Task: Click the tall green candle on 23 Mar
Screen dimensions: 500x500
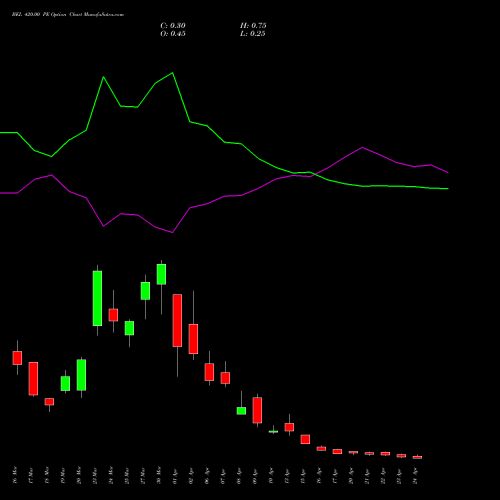Action: [x=97, y=298]
